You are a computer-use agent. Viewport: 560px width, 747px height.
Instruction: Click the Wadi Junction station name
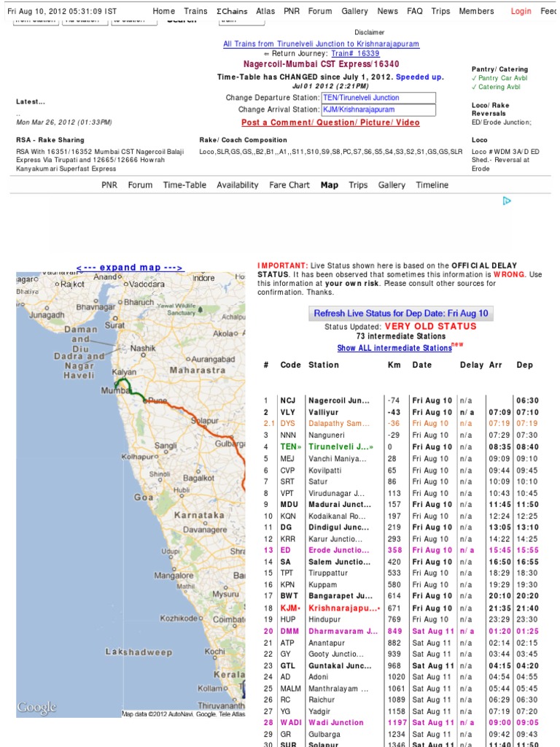coord(335,723)
